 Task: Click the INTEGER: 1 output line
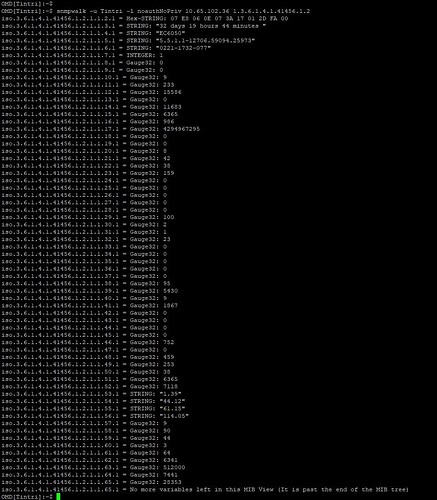point(82,55)
